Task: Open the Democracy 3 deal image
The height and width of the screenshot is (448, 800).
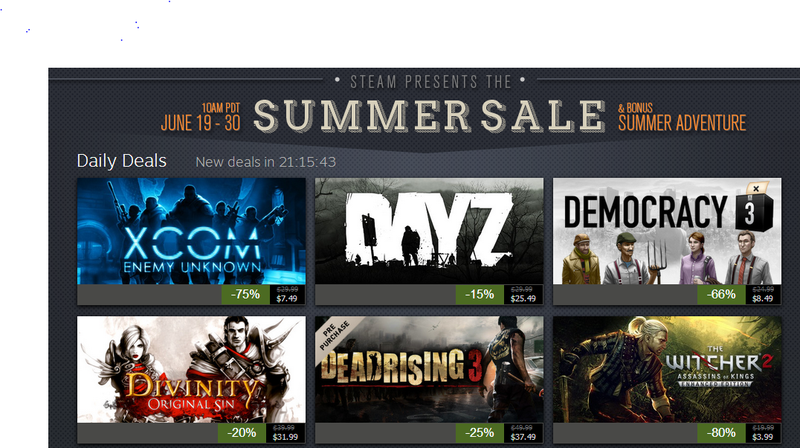Action: (667, 231)
